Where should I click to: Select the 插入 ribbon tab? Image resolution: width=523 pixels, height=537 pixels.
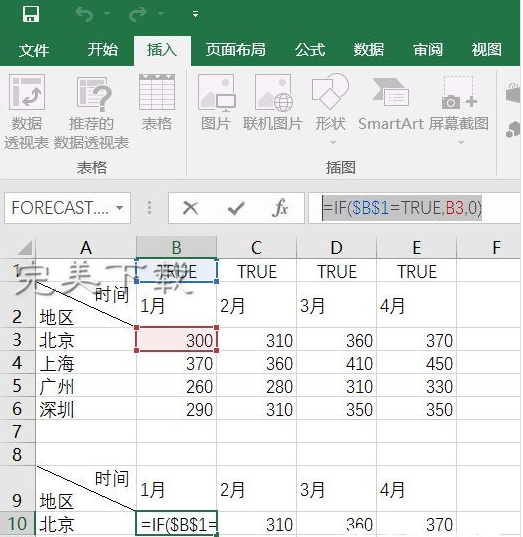(162, 50)
